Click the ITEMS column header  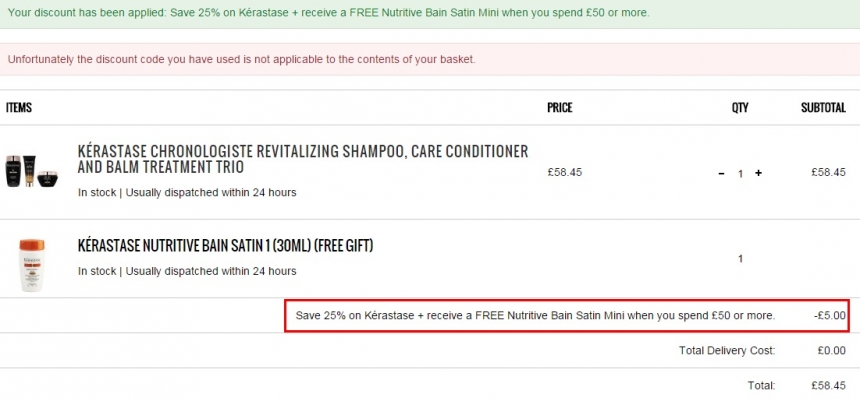(x=19, y=108)
